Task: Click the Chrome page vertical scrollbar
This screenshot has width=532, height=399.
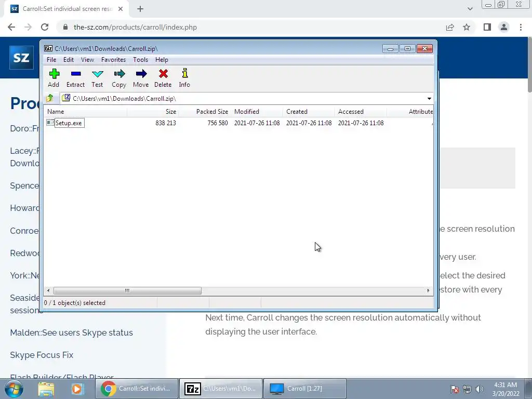Action: tap(529, 64)
